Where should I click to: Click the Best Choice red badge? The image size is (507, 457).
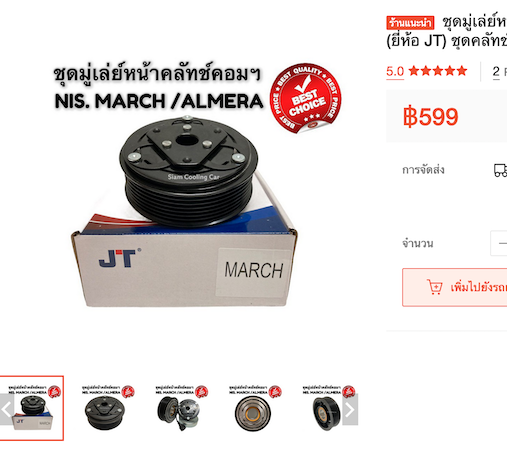tap(306, 98)
